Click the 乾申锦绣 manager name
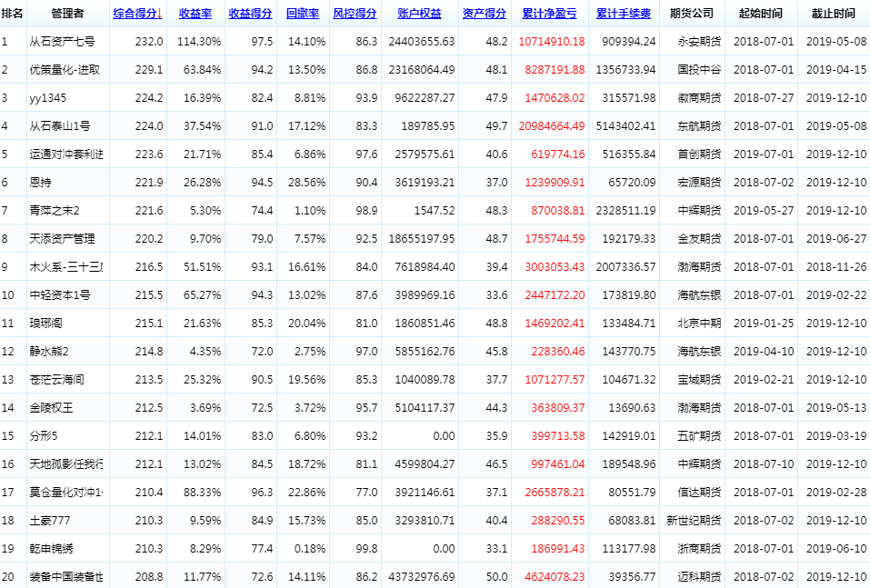 coord(53,549)
